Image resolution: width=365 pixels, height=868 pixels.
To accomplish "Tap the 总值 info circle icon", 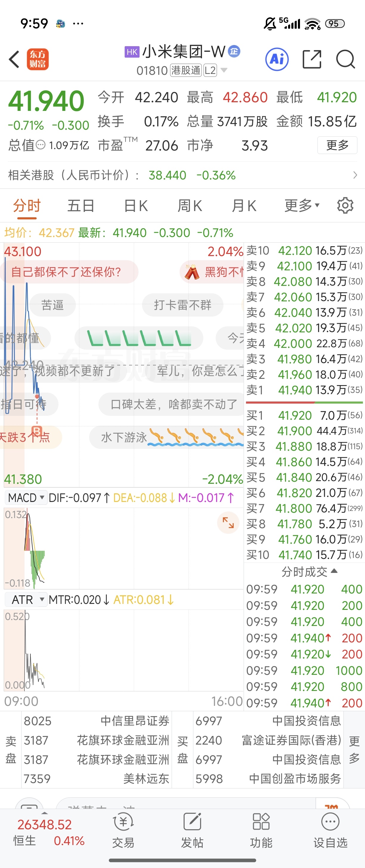I will pyautogui.click(x=41, y=145).
